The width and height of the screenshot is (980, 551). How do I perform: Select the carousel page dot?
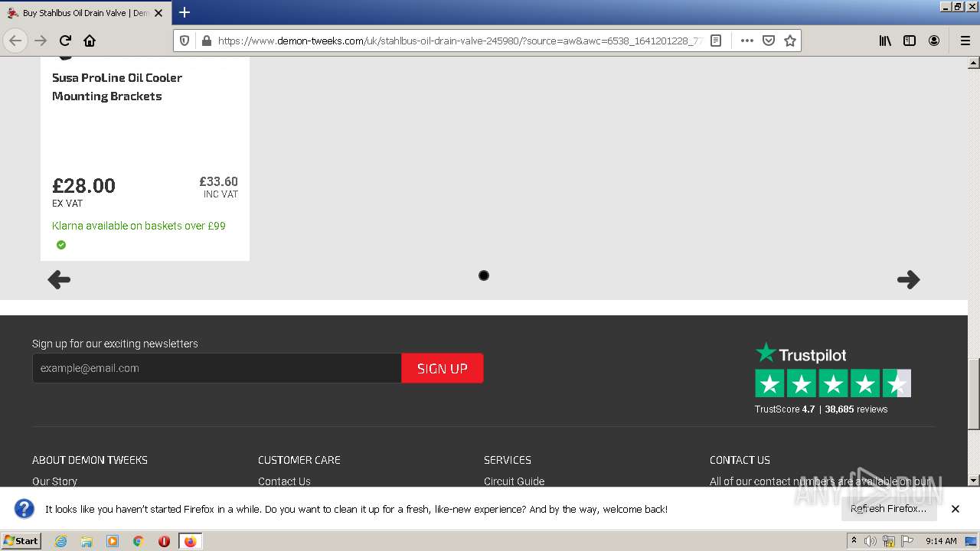coord(484,275)
